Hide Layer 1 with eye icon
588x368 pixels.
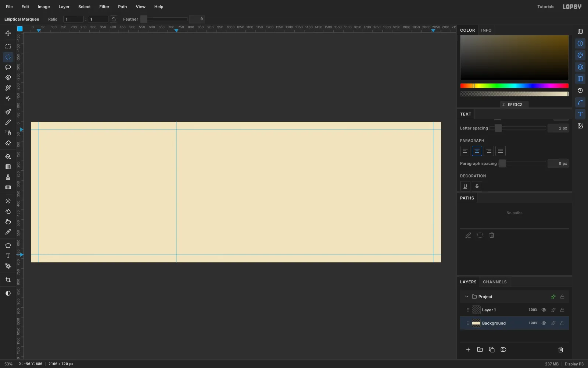coord(544,310)
